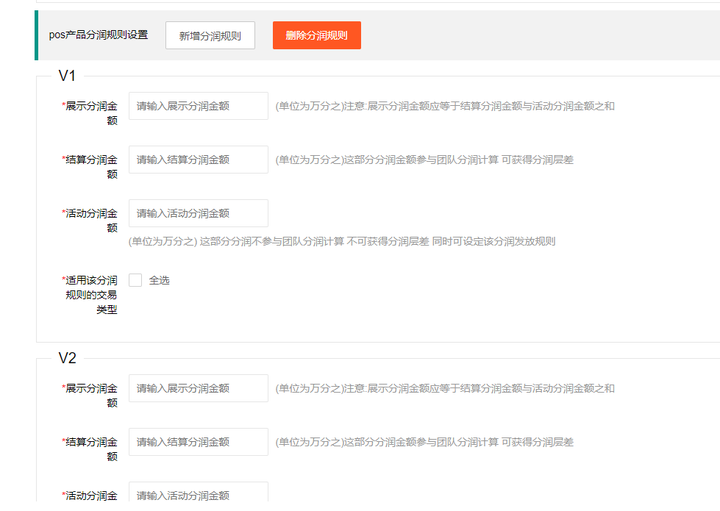Focus V2 活动分润金额 input field

coord(198,492)
